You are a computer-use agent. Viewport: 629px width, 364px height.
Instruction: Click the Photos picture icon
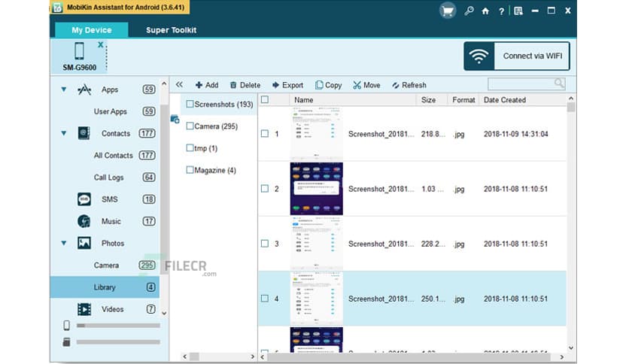84,243
